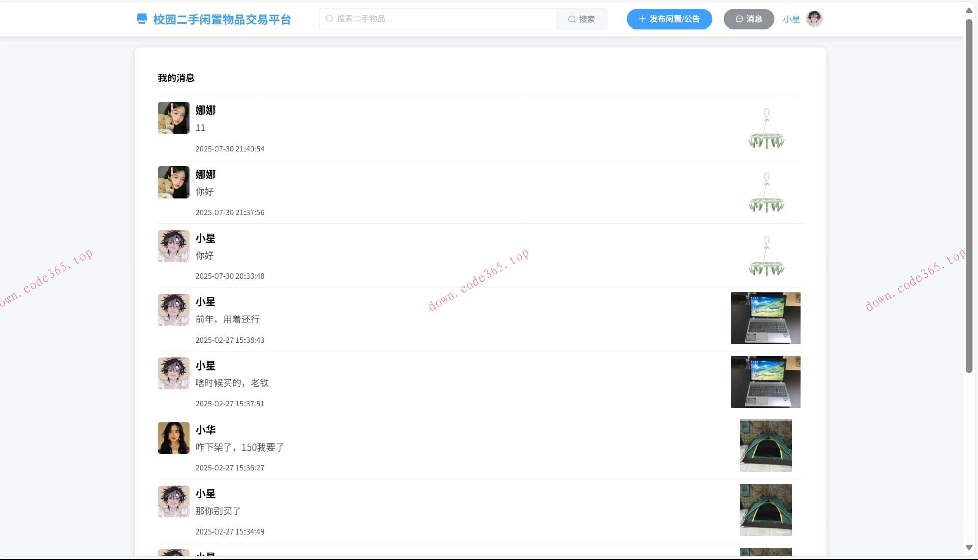Click 娜娜's avatar on 21:37:56 message

point(174,182)
